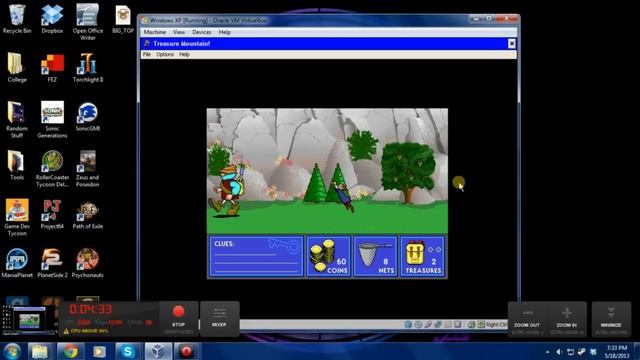Launch Game Dev Tycoon shortcut
The height and width of the screenshot is (360, 640).
click(17, 218)
